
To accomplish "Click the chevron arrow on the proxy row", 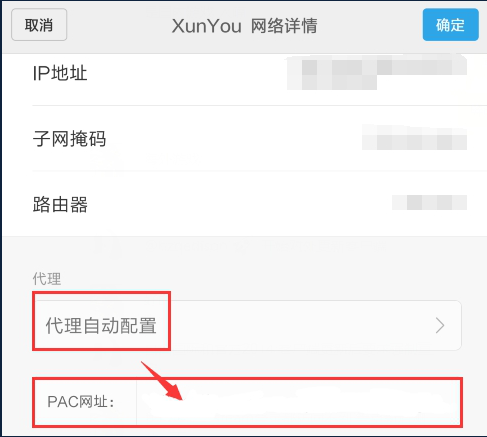I will (440, 326).
